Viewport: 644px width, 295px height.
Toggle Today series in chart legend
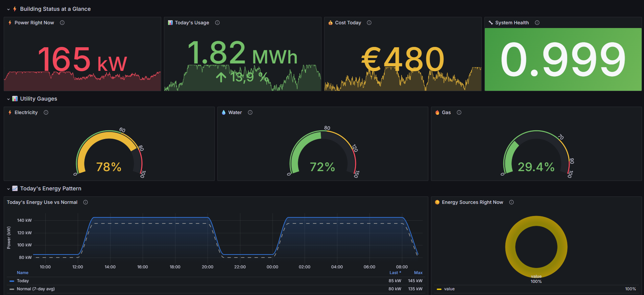pyautogui.click(x=23, y=281)
